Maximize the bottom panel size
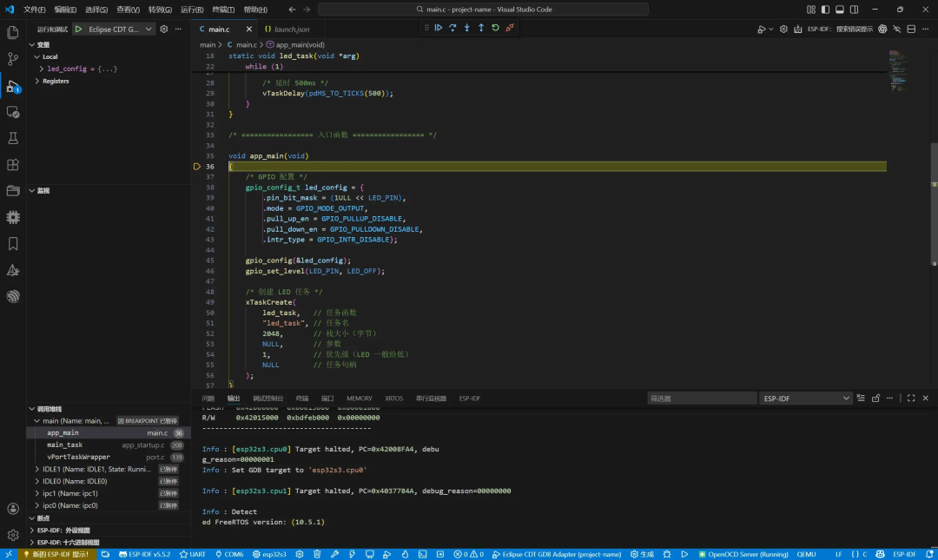This screenshot has width=938, height=560. click(x=911, y=398)
